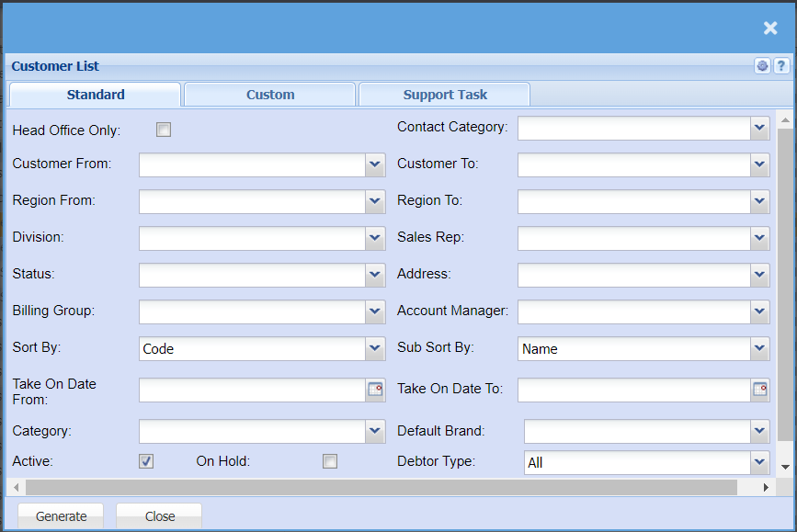This screenshot has height=532, width=797.
Task: Open the help question mark icon
Action: click(x=780, y=66)
